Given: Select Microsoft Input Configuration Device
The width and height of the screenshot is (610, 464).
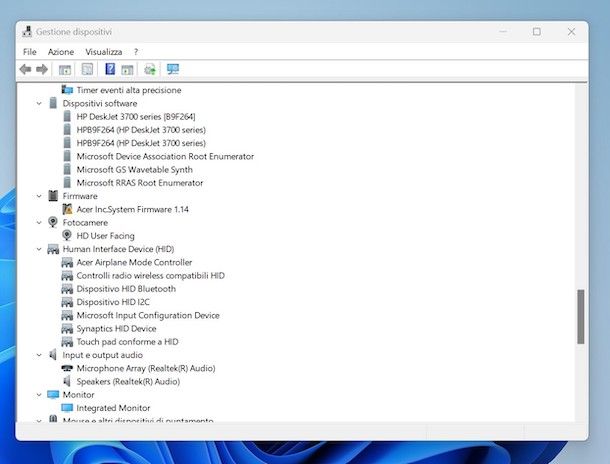Looking at the screenshot, I should pos(148,315).
